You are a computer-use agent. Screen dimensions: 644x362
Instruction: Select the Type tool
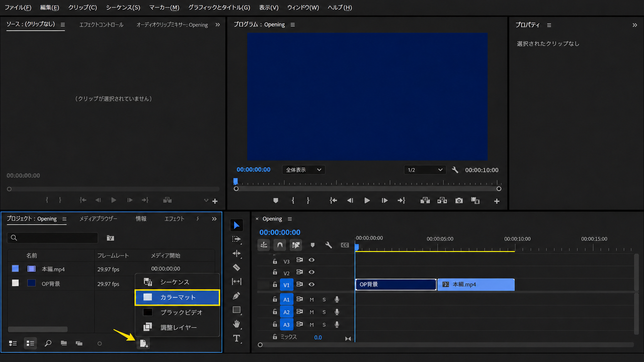(236, 339)
